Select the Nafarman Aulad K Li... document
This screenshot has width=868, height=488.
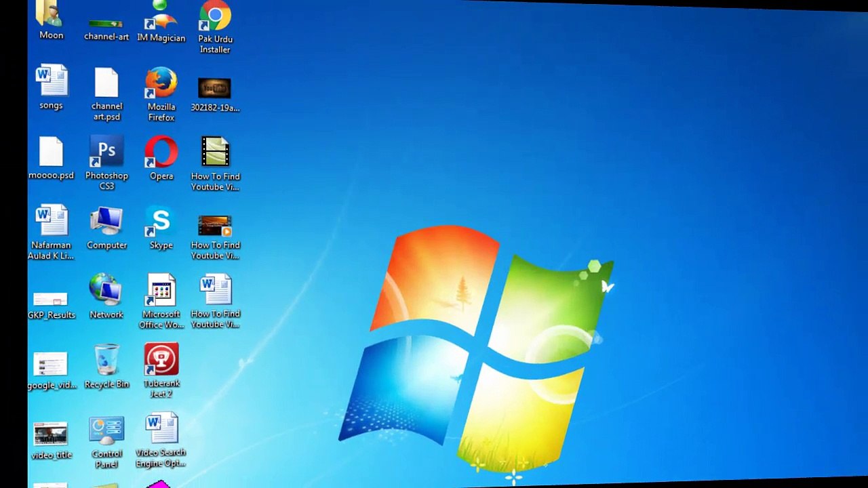coord(51,232)
